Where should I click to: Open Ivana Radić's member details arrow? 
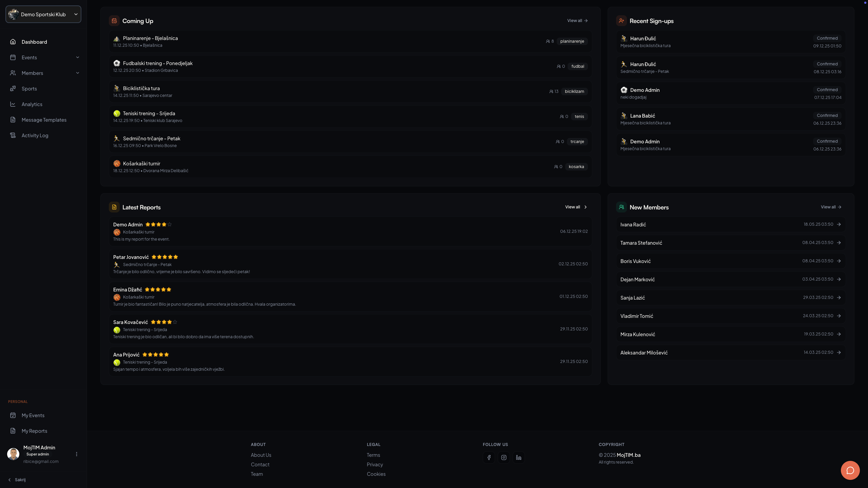(x=839, y=224)
